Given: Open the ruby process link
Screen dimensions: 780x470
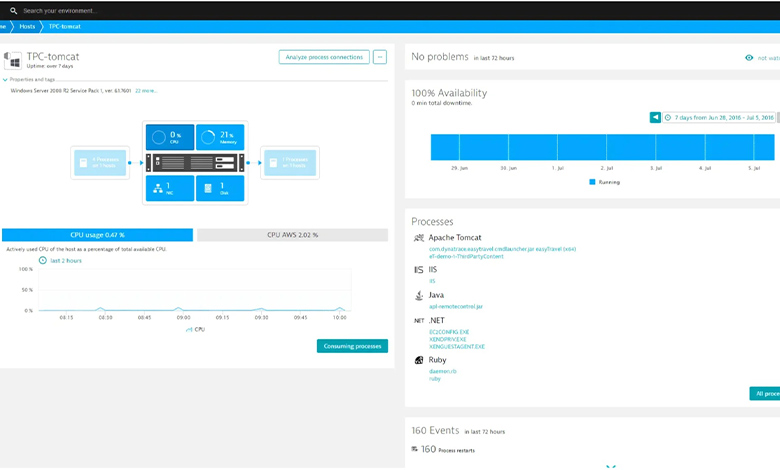Looking at the screenshot, I should 435,379.
